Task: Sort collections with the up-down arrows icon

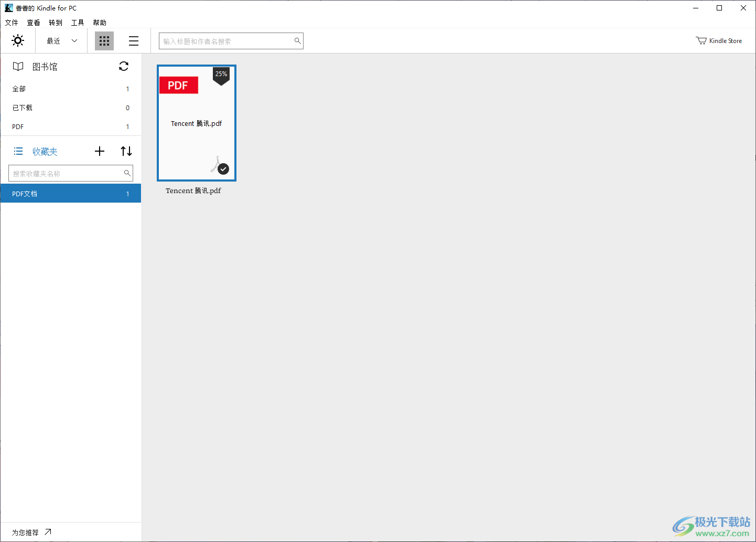Action: 126,151
